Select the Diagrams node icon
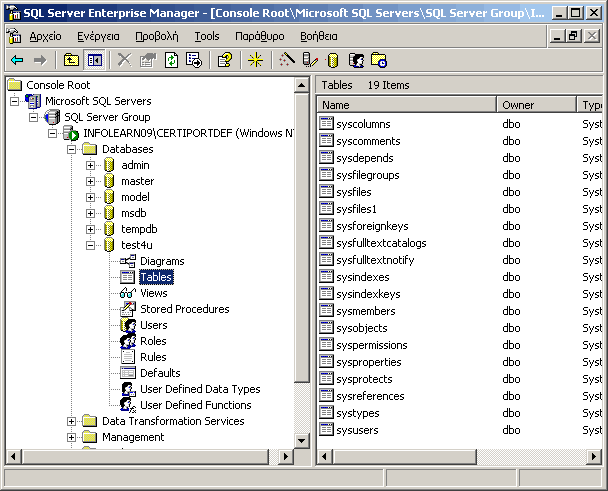The width and height of the screenshot is (608, 491). [128, 261]
